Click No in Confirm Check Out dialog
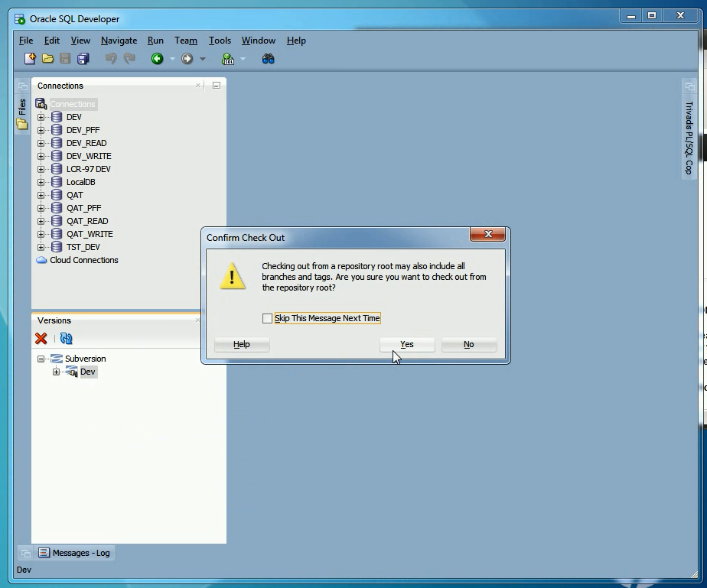Screen dimensions: 707x588 (469, 344)
